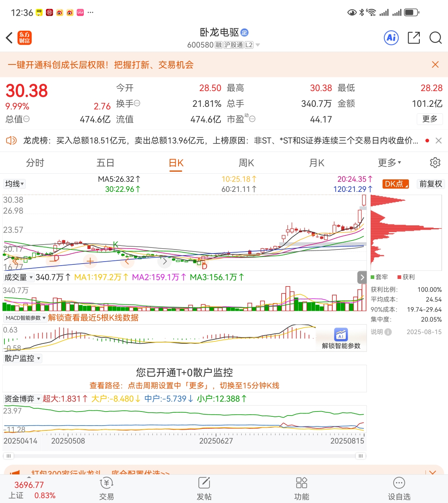
Task: Click the timeline range scrollbar track
Action: click(185, 456)
